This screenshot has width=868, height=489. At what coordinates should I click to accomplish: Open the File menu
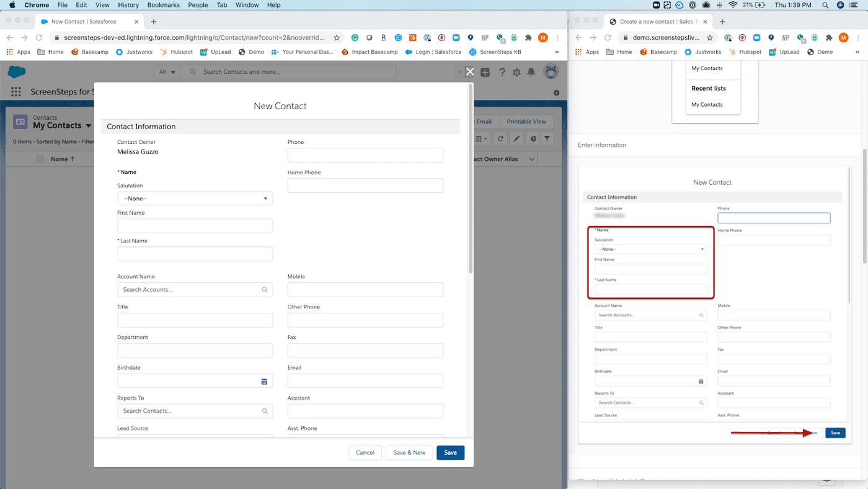[62, 5]
